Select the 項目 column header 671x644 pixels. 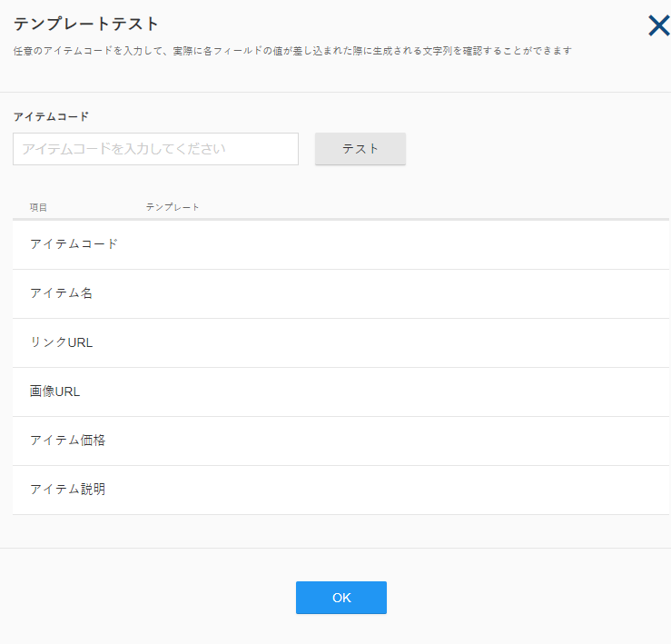(x=38, y=208)
